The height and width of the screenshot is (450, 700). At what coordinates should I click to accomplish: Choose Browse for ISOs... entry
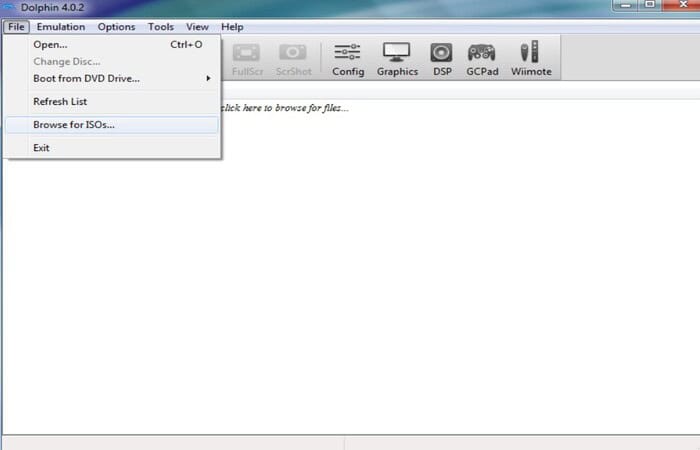(x=112, y=125)
